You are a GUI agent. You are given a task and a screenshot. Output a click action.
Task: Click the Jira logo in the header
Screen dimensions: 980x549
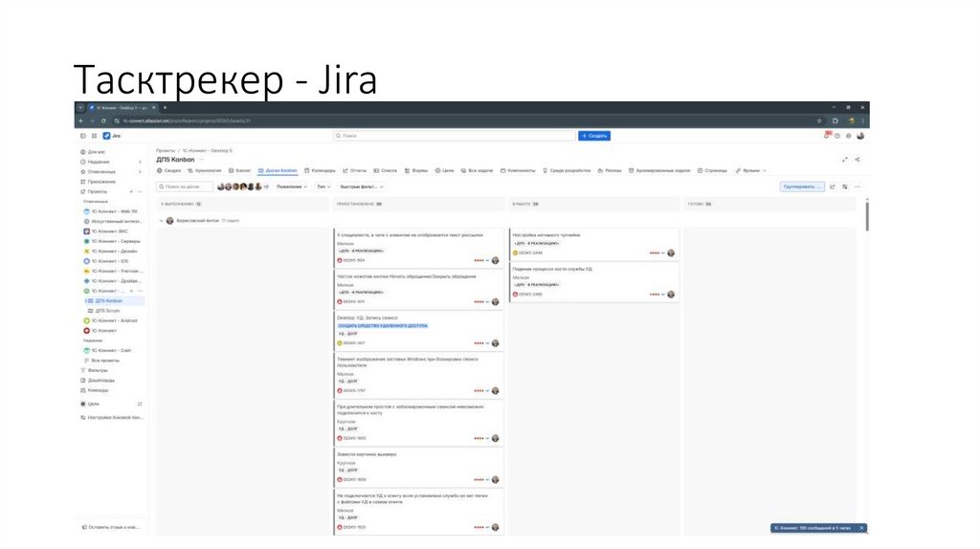coord(111,136)
